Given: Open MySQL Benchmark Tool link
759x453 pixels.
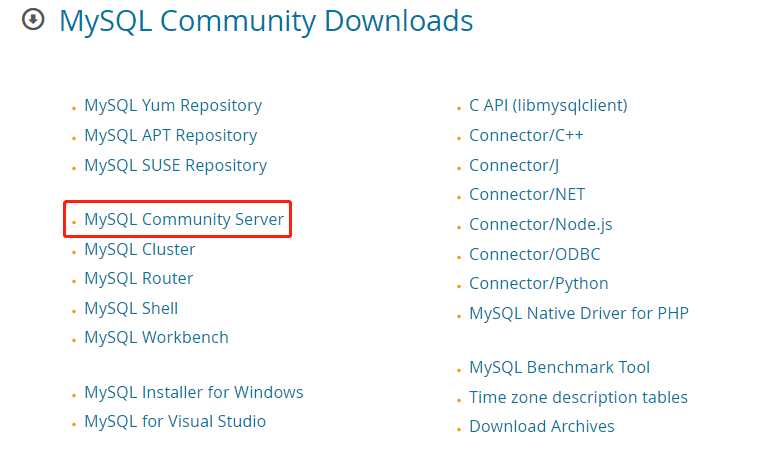Looking at the screenshot, I should [x=560, y=367].
